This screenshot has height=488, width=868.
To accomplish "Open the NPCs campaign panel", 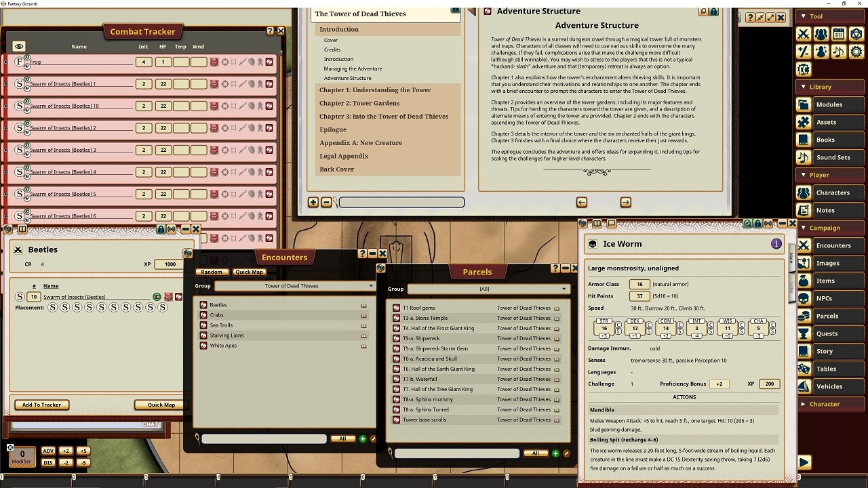I will click(x=829, y=298).
